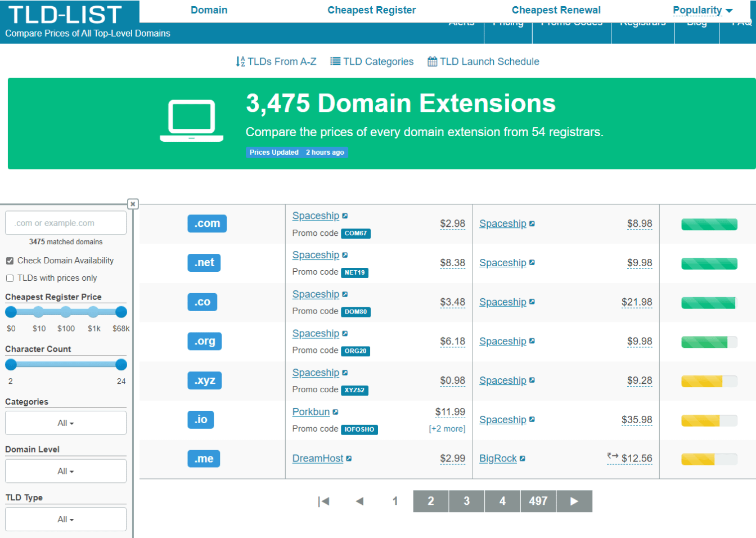Click the currency conversion icon by $12.56

coord(613,456)
